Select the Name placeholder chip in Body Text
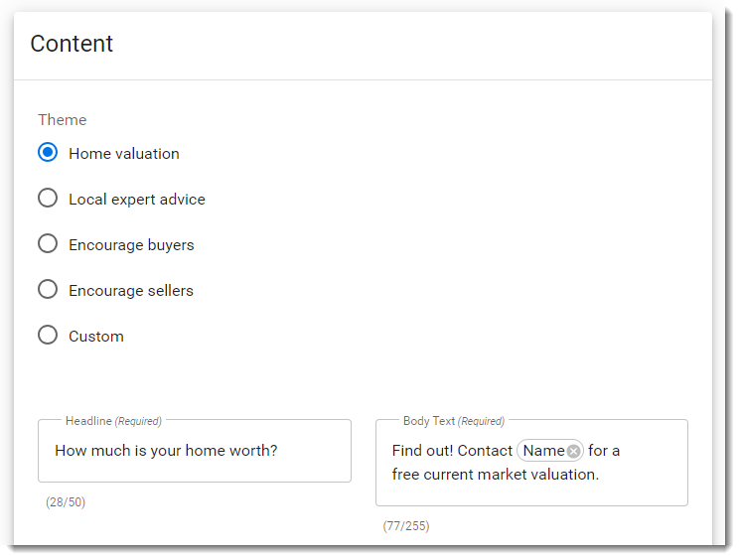The image size is (740, 560). [543, 451]
